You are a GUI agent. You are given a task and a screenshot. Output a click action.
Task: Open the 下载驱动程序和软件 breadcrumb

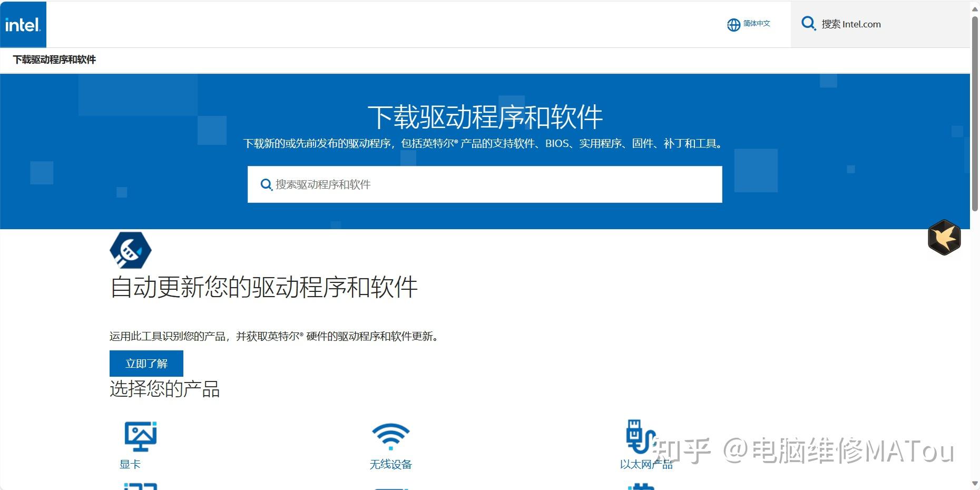(x=54, y=60)
